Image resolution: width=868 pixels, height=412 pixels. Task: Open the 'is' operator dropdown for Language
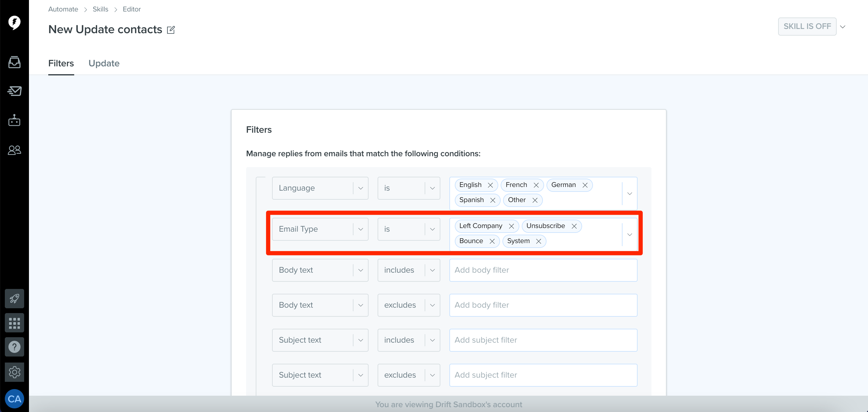click(x=409, y=188)
